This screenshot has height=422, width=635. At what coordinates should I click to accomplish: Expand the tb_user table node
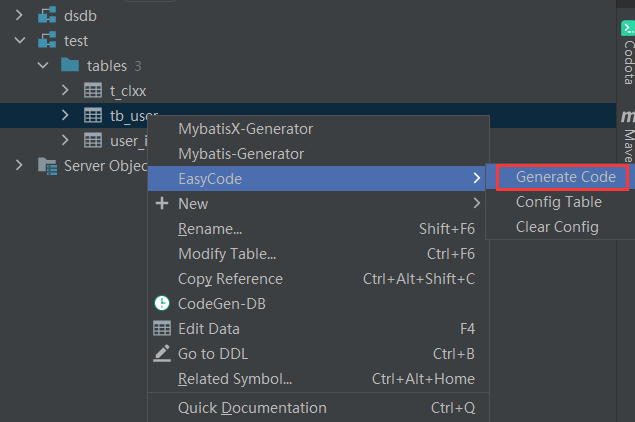click(x=65, y=115)
